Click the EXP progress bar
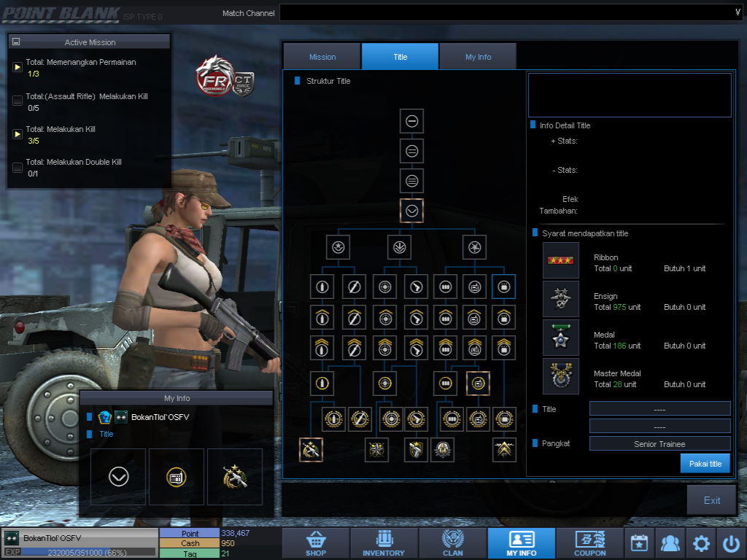The height and width of the screenshot is (560, 747). (x=88, y=553)
